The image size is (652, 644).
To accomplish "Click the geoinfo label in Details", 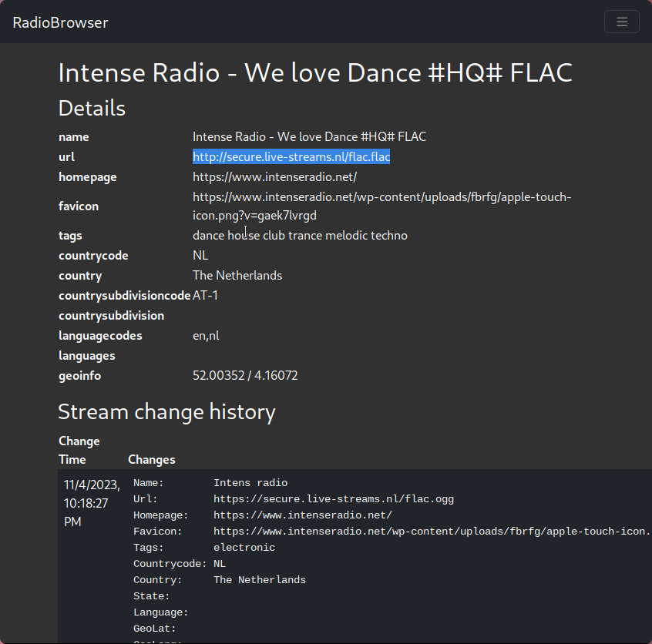I will pos(80,375).
